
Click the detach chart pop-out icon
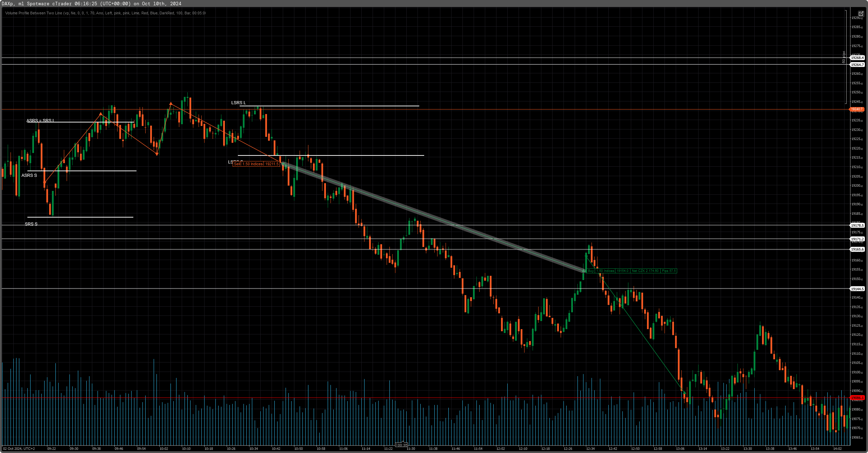tap(861, 14)
